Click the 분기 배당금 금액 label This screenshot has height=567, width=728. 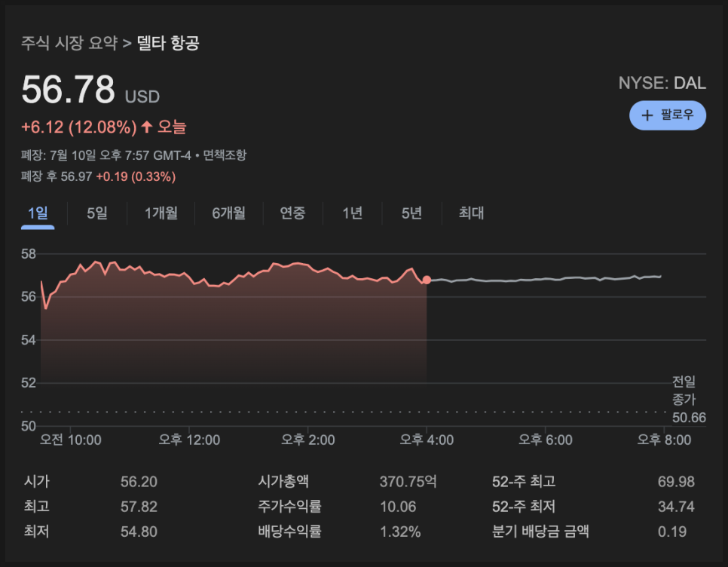540,532
